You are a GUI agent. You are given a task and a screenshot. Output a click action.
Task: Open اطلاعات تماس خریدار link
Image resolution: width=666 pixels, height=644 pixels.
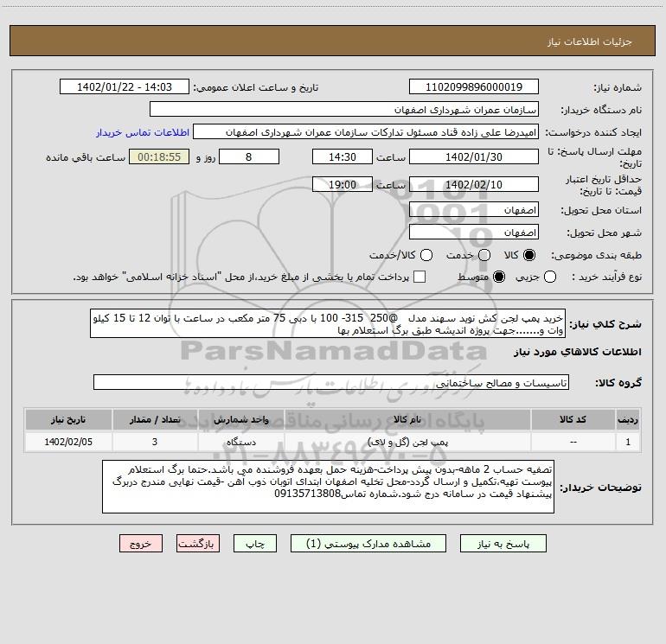(143, 132)
